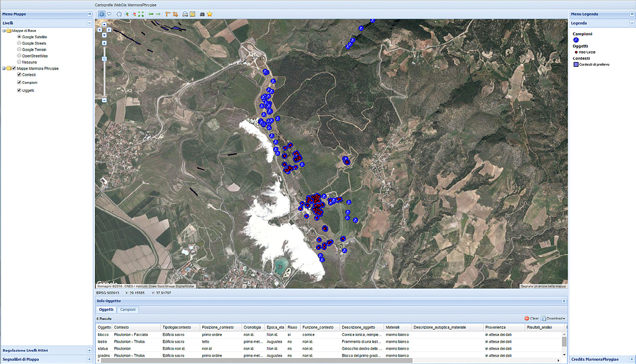The width and height of the screenshot is (636, 364).
Task: Sort by Cronologia column header
Action: 253,327
